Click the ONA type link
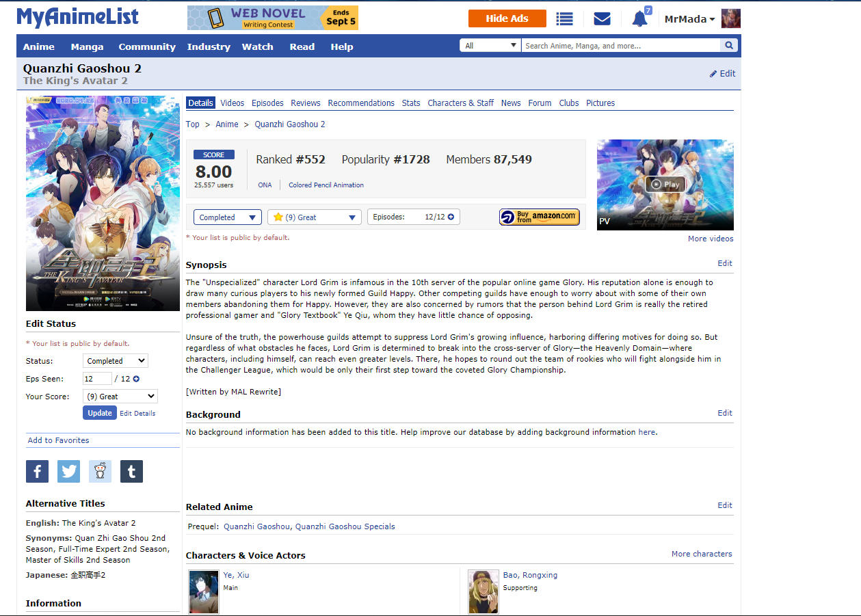Viewport: 861px width, 616px height. [x=265, y=185]
